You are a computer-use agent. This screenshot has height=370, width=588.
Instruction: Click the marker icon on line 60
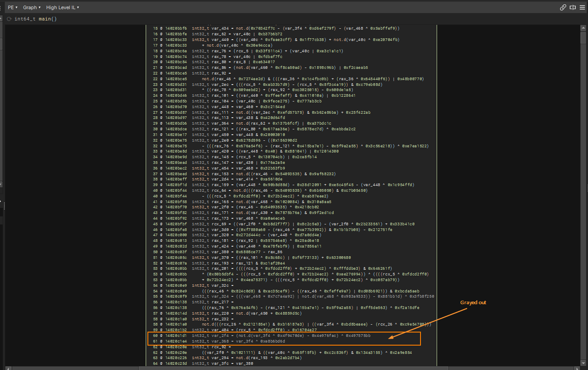point(161,336)
